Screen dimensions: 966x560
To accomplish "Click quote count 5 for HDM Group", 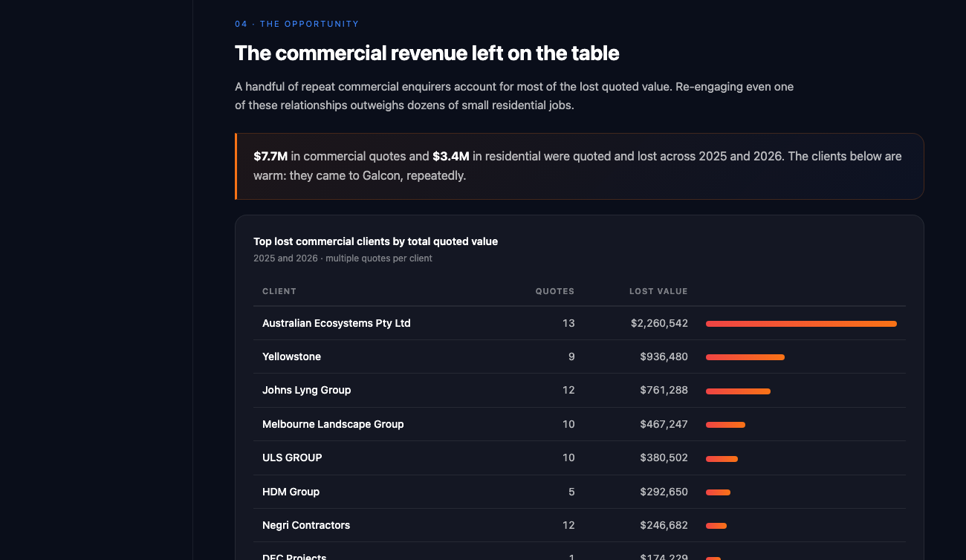I will 571,492.
